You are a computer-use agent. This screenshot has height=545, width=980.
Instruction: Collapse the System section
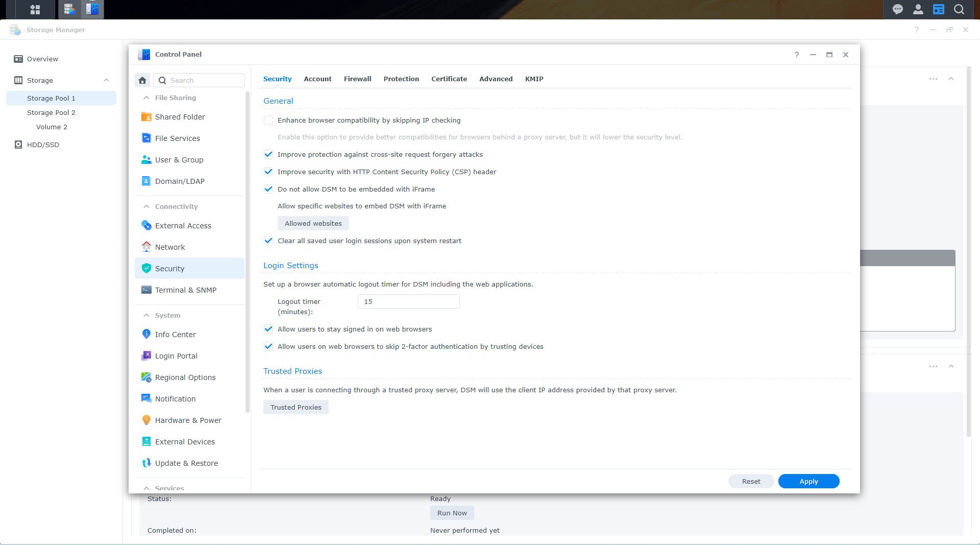click(146, 315)
